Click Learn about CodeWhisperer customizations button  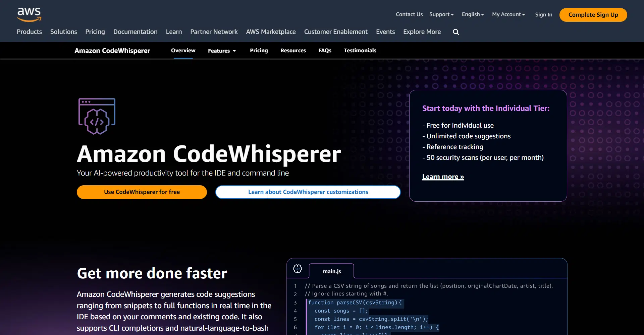[308, 192]
